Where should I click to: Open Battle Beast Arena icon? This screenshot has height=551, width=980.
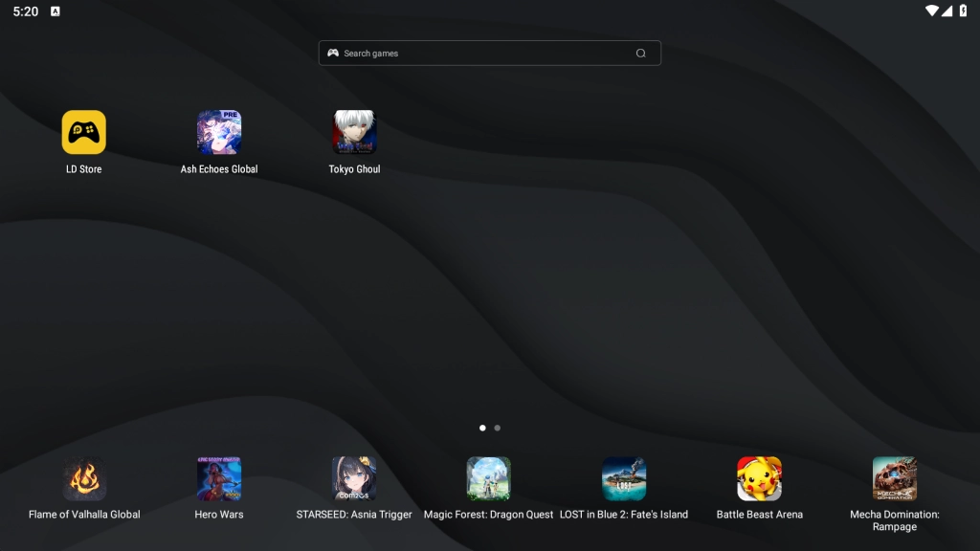pyautogui.click(x=759, y=478)
